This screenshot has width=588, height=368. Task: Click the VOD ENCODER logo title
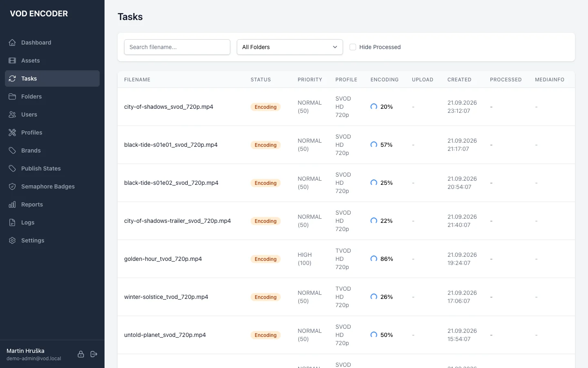39,13
